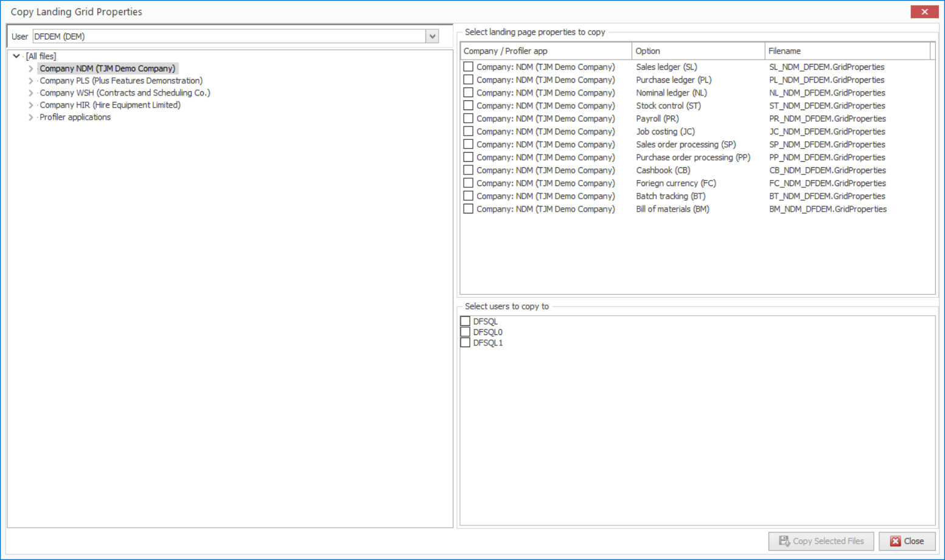The image size is (945, 560).
Task: Sort by the Filename column header
Action: click(848, 51)
